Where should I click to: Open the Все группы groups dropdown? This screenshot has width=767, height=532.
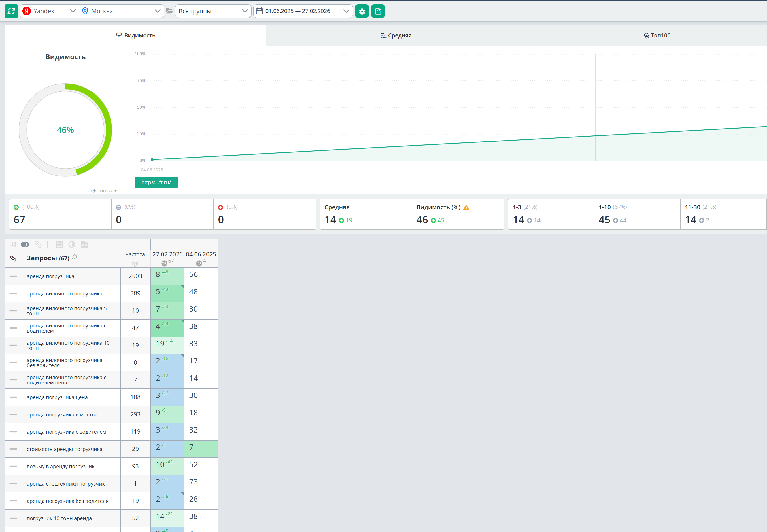[x=213, y=11]
